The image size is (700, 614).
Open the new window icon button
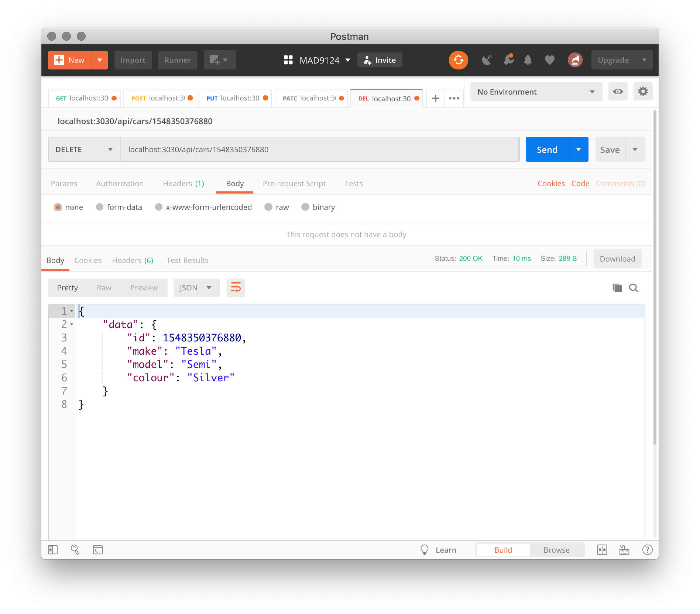pyautogui.click(x=220, y=60)
